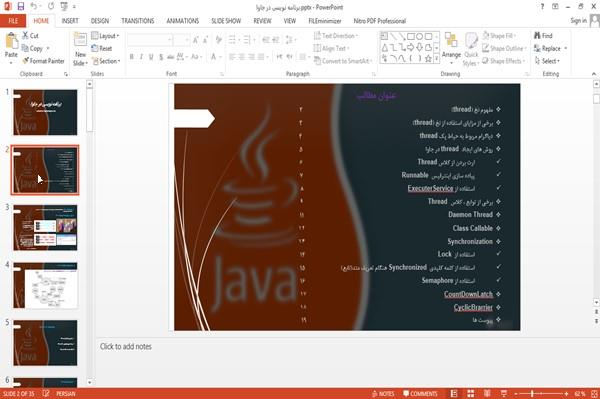Click Sign in link at top right
The width and height of the screenshot is (600, 399).
click(578, 21)
